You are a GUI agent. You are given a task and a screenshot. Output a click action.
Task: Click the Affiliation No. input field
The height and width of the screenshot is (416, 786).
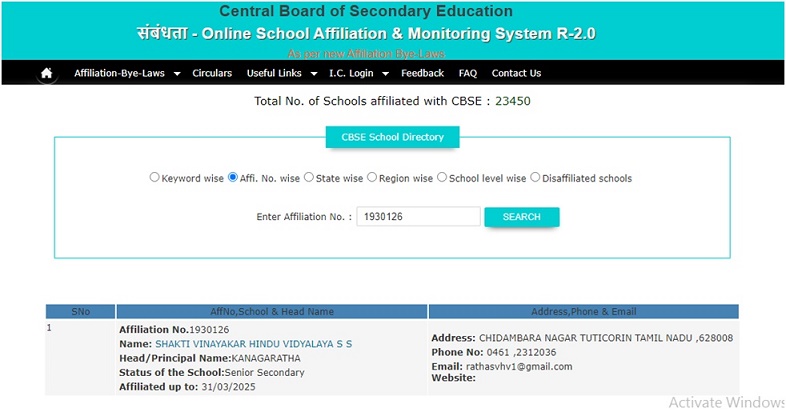(x=418, y=217)
